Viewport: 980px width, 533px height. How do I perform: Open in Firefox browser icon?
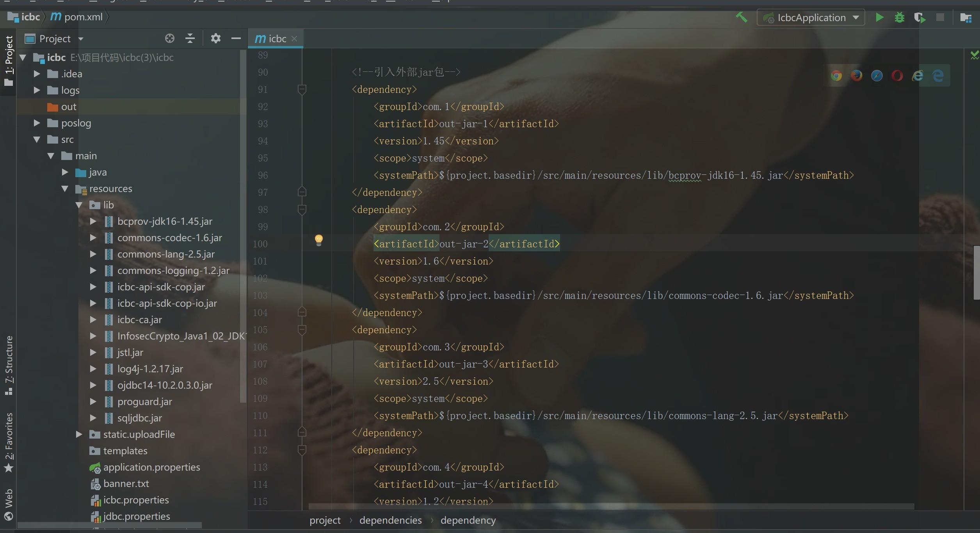856,76
